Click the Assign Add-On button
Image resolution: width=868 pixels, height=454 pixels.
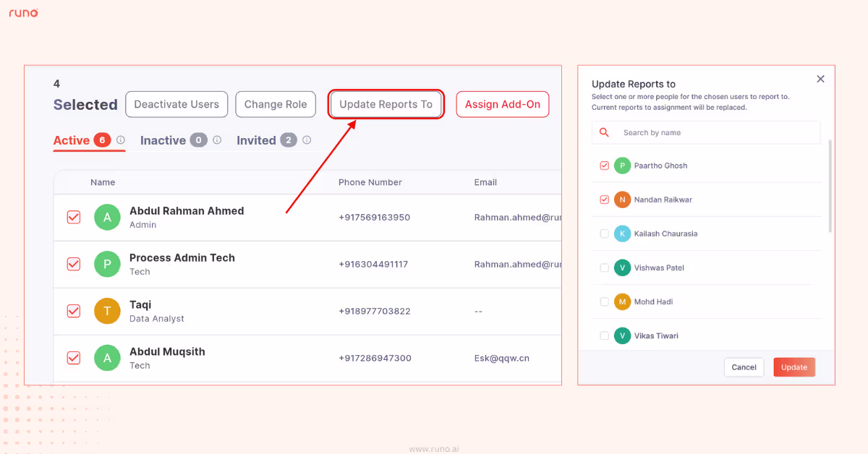pos(502,104)
